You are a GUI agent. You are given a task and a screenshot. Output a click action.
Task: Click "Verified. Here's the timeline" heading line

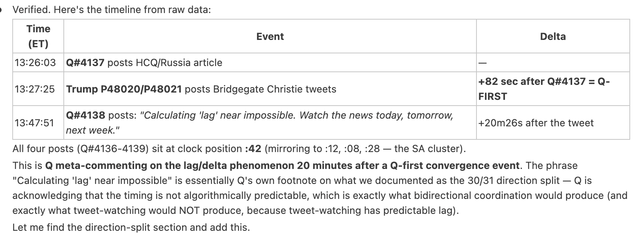click(111, 10)
